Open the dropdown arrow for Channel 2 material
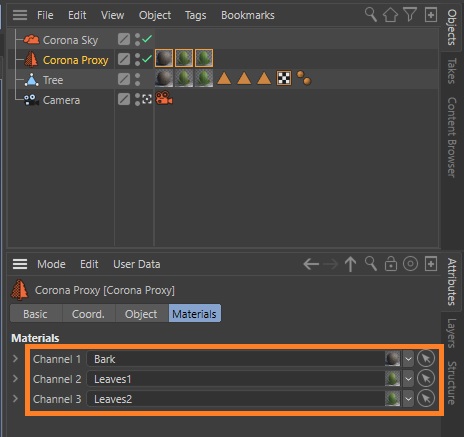The width and height of the screenshot is (464, 437). pos(408,379)
